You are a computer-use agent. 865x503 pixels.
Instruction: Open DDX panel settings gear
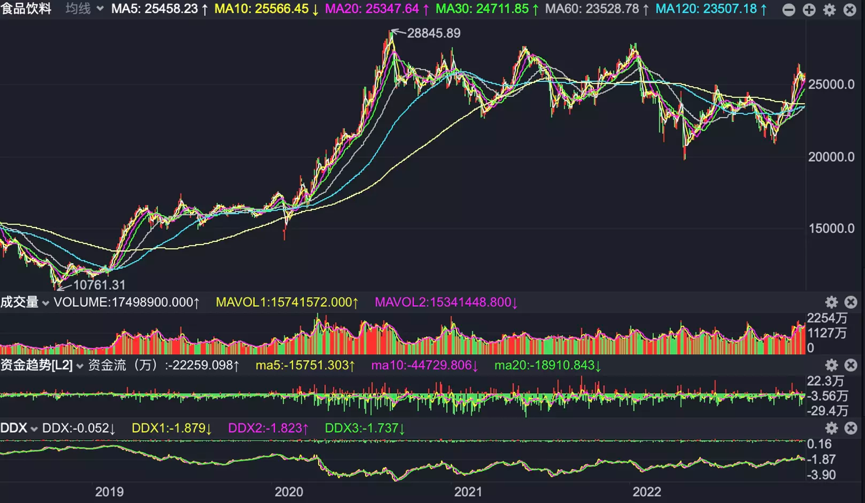pyautogui.click(x=831, y=428)
